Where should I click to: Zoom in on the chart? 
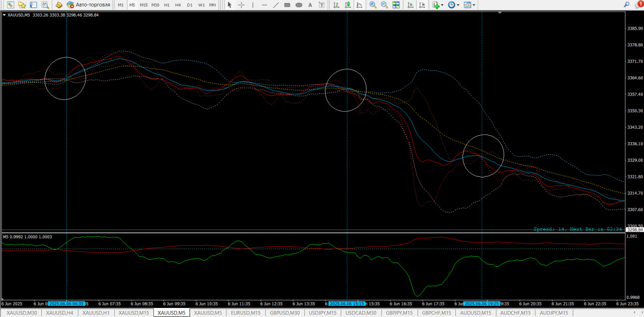[x=373, y=5]
